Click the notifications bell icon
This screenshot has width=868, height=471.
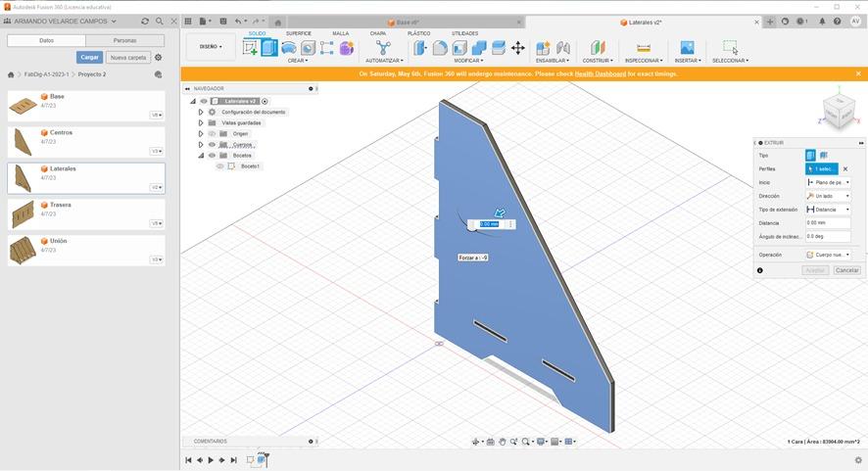(x=822, y=22)
